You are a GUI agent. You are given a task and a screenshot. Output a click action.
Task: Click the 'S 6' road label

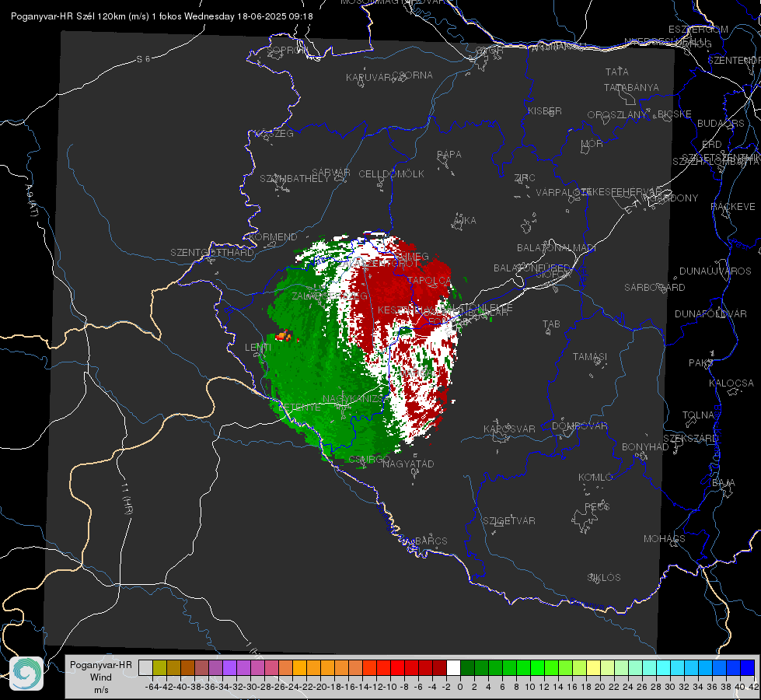[143, 59]
